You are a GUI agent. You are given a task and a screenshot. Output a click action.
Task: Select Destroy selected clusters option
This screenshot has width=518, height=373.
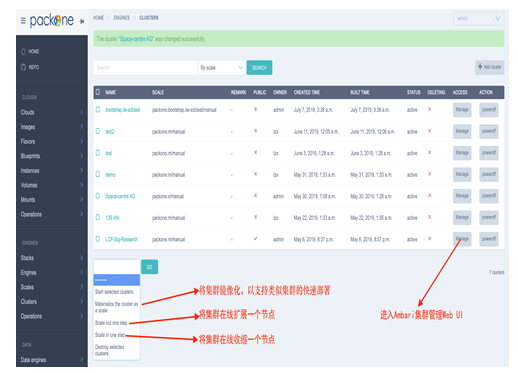[110, 350]
